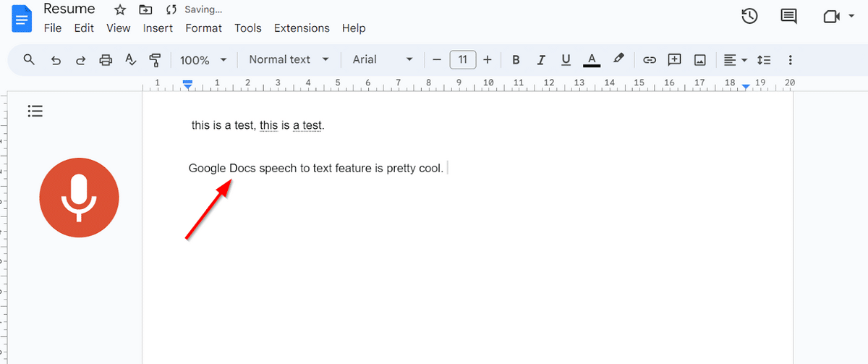Open the Insert menu

tap(158, 28)
